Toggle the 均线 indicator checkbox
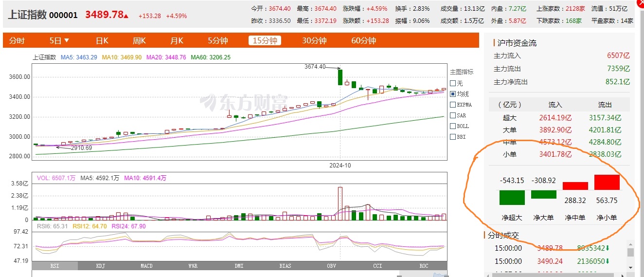Screen dimensions: 644x277 [453, 94]
